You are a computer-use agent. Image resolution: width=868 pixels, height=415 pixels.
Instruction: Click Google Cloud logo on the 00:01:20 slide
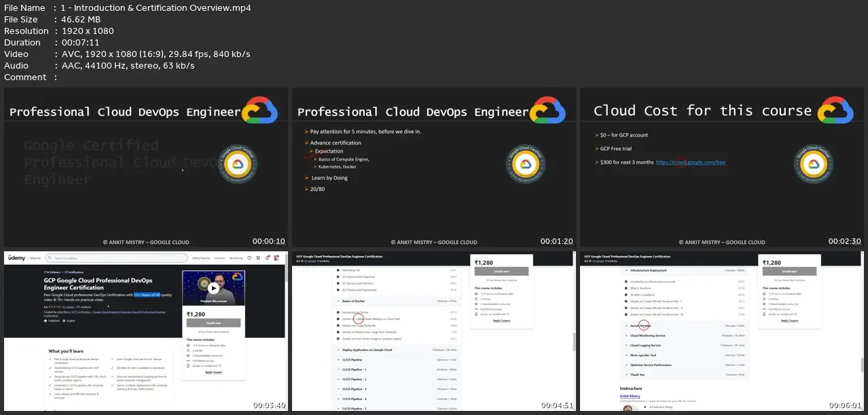click(x=547, y=109)
